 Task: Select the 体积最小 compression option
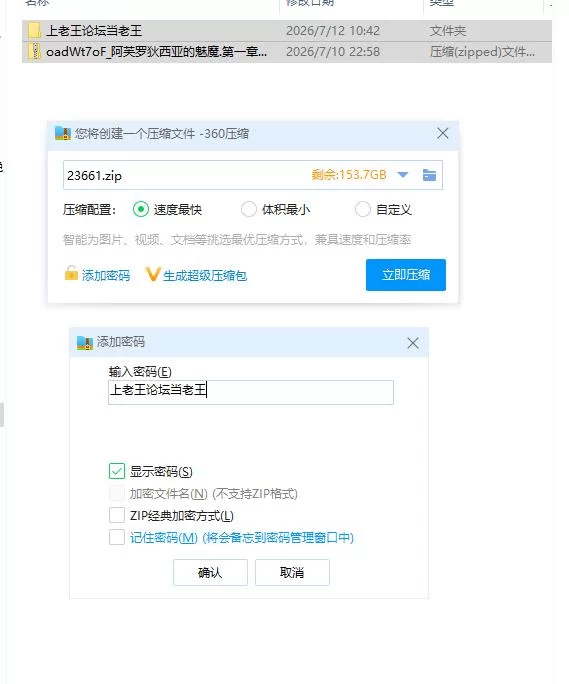click(x=249, y=209)
